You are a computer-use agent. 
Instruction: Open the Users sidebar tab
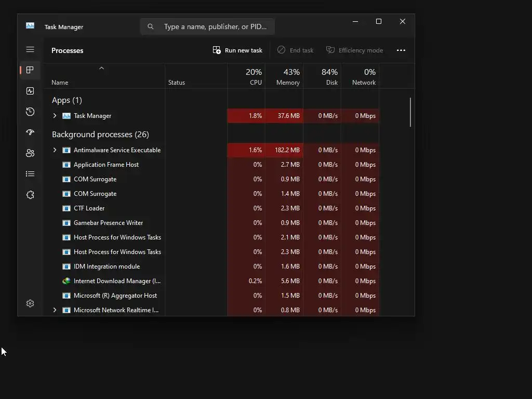30,153
